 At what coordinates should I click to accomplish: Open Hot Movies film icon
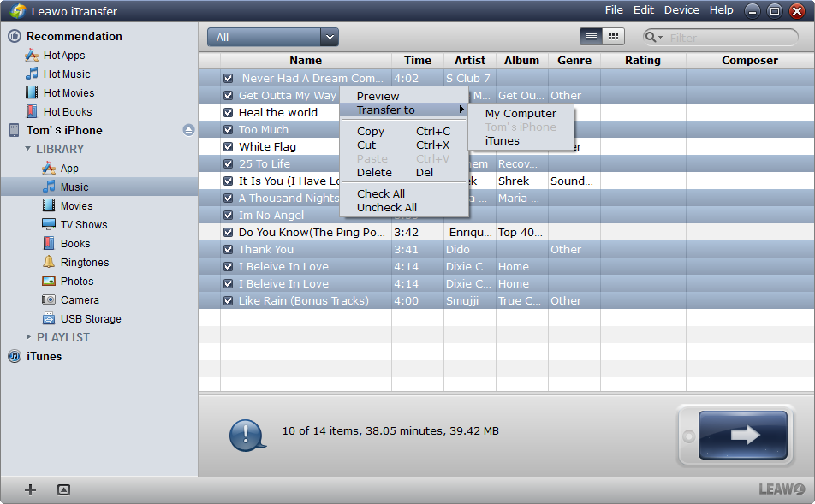32,92
